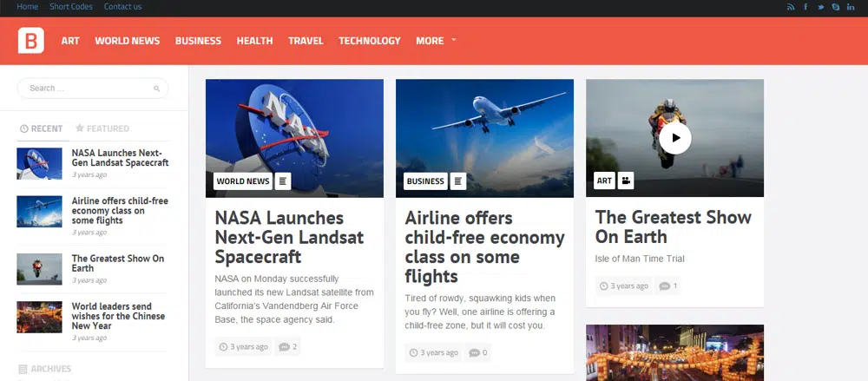868x381 pixels.
Task: Click the article icon beside WORLD NEWS tag
Action: (283, 181)
